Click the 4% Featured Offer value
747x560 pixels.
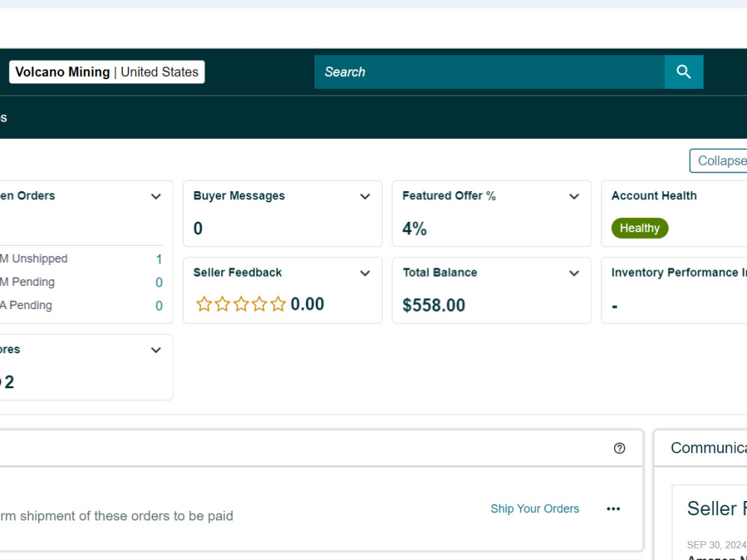(414, 228)
